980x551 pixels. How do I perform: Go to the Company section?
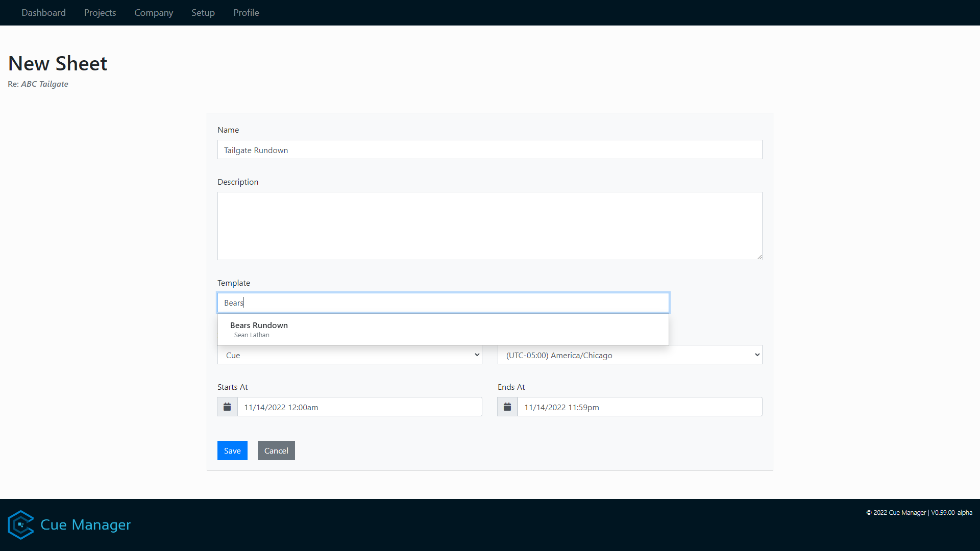tap(154, 12)
